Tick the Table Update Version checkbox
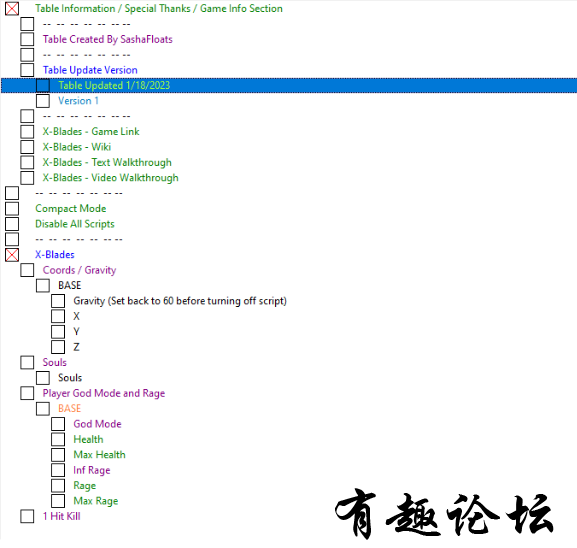 point(27,70)
